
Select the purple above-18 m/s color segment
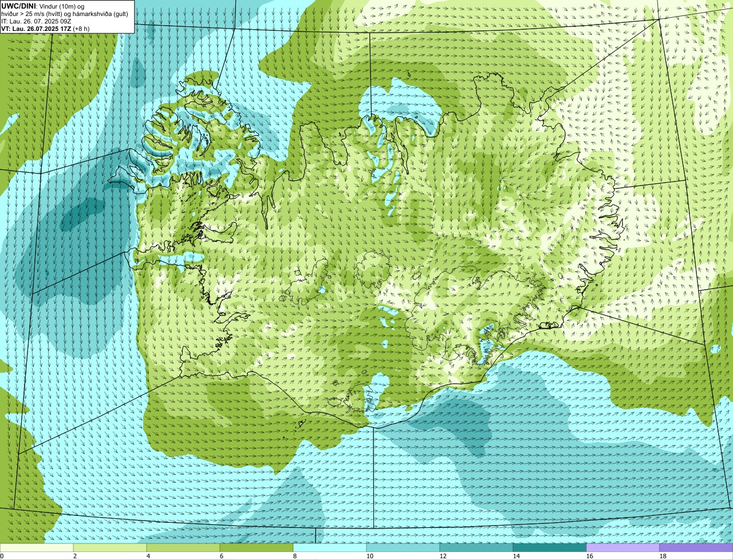696,547
